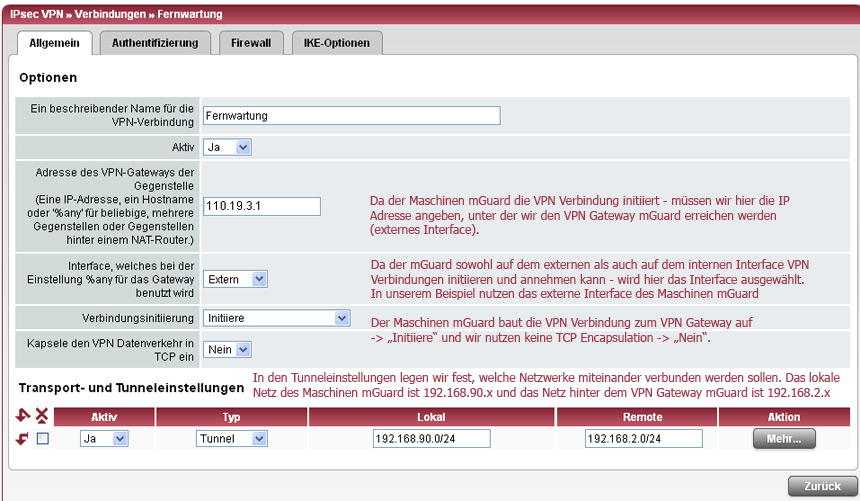The image size is (860, 501).
Task: Switch to the Authentifizierung tab
Action: pos(155,43)
